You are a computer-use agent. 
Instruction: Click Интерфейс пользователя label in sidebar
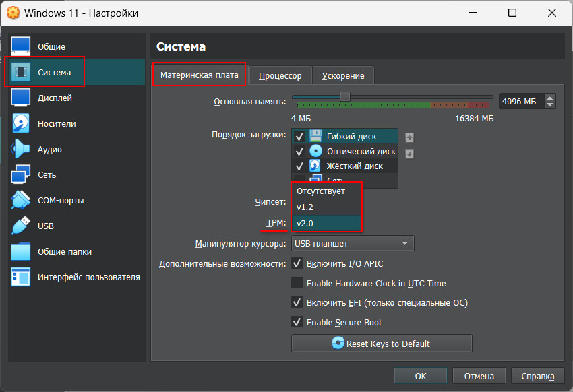pos(89,277)
